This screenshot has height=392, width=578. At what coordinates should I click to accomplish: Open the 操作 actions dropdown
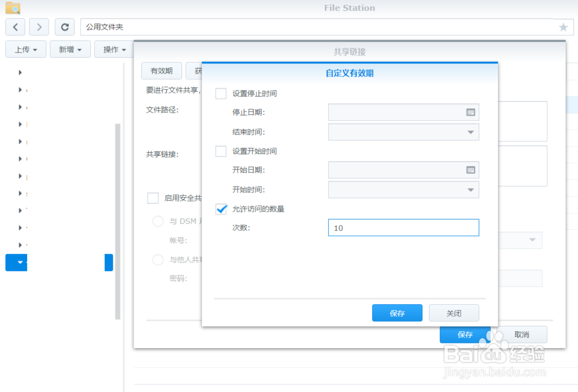tap(112, 49)
